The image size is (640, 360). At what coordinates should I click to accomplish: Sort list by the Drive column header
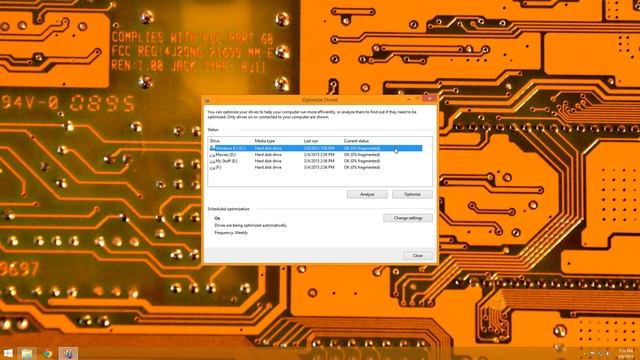click(x=215, y=141)
